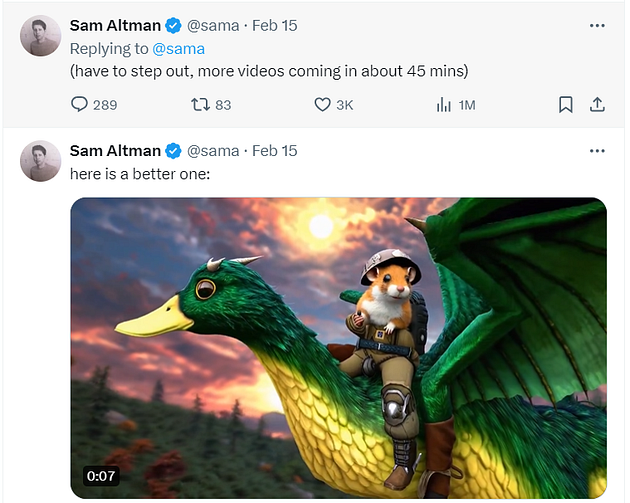Open replies via the 289 comment icon
630x503 pixels.
click(x=79, y=104)
